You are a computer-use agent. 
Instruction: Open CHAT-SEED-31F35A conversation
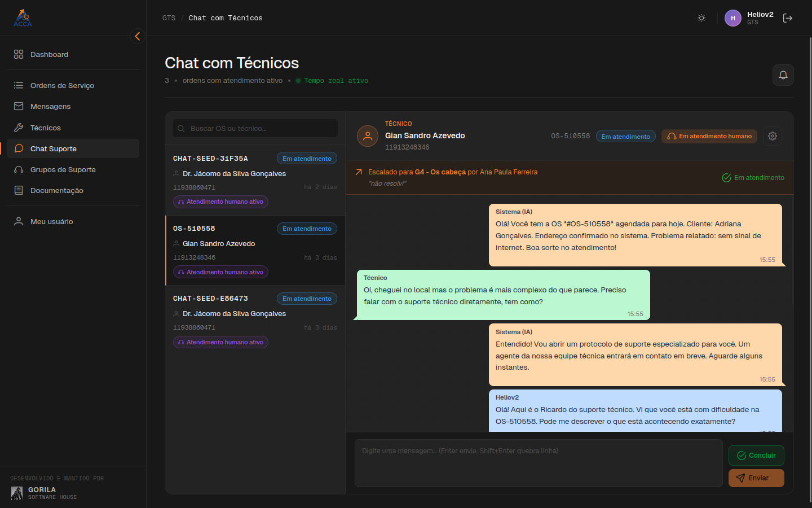255,180
